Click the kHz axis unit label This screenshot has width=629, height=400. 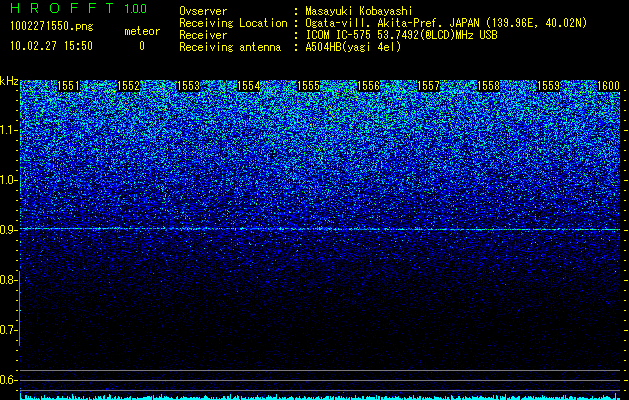pos(9,81)
